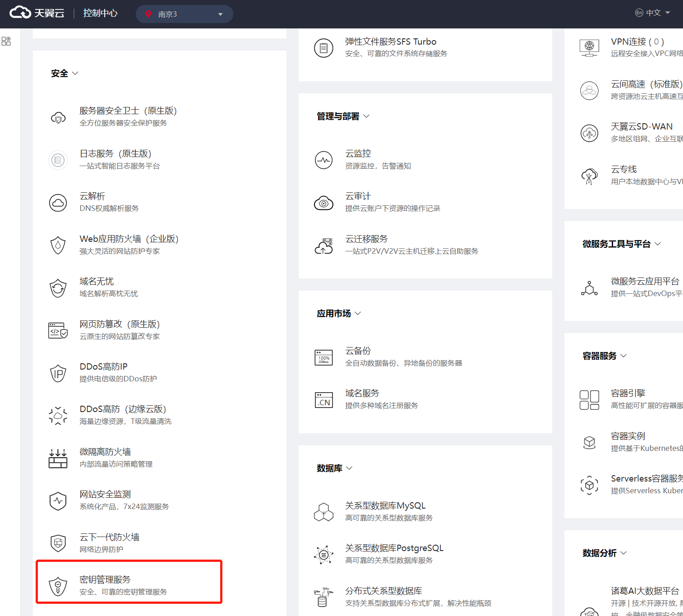The image size is (683, 616).
Task: Click the 云间高速 icon
Action: [x=589, y=91]
